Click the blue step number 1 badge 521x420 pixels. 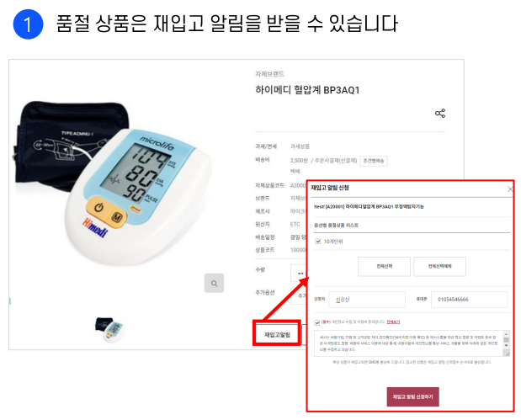click(28, 24)
